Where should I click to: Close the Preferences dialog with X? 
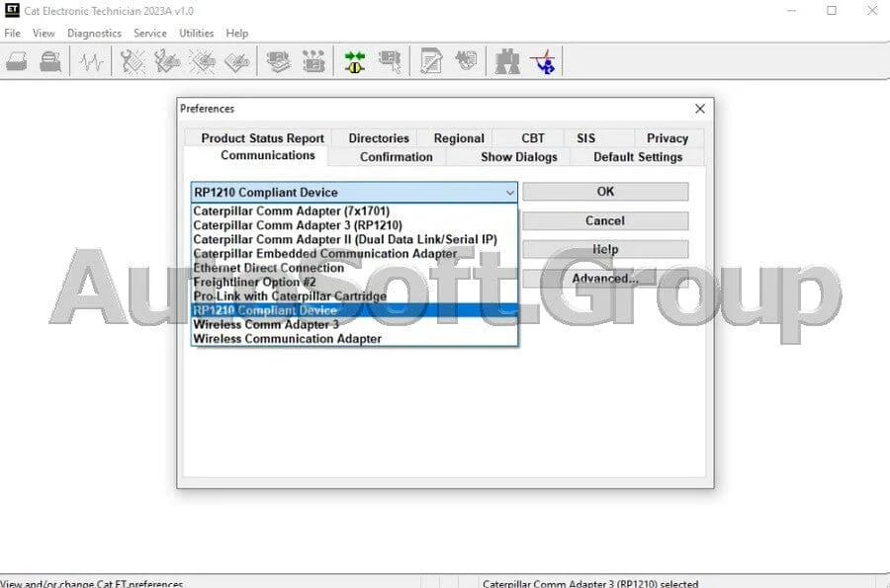pos(700,109)
